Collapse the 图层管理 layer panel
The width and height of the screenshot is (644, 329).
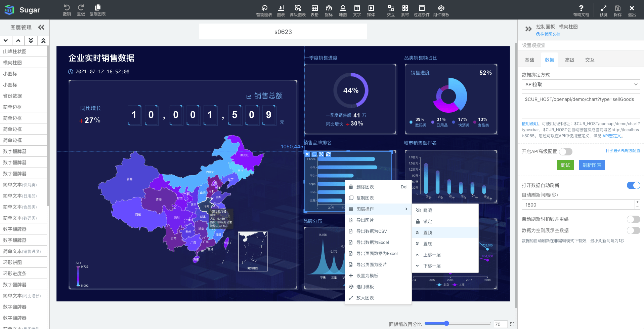point(41,27)
